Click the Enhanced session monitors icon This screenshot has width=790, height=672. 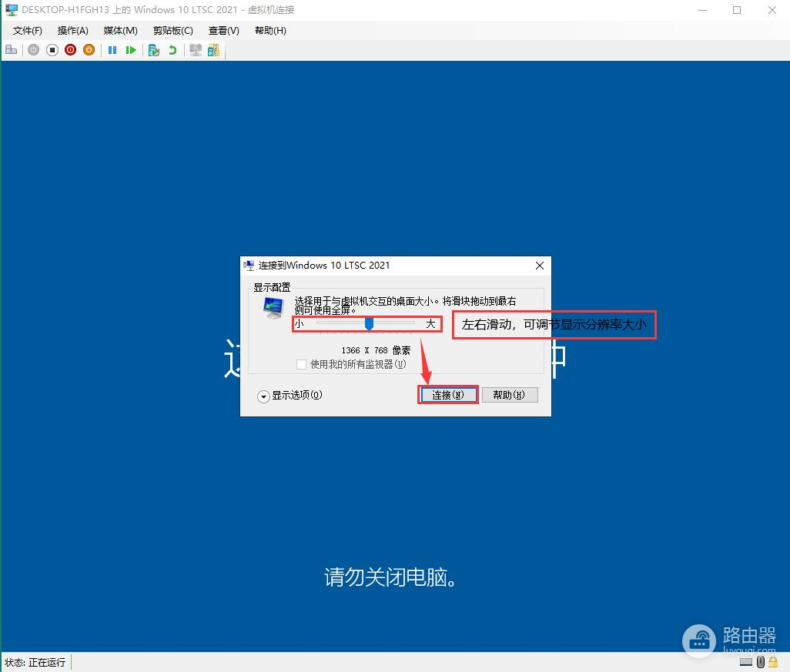[196, 50]
